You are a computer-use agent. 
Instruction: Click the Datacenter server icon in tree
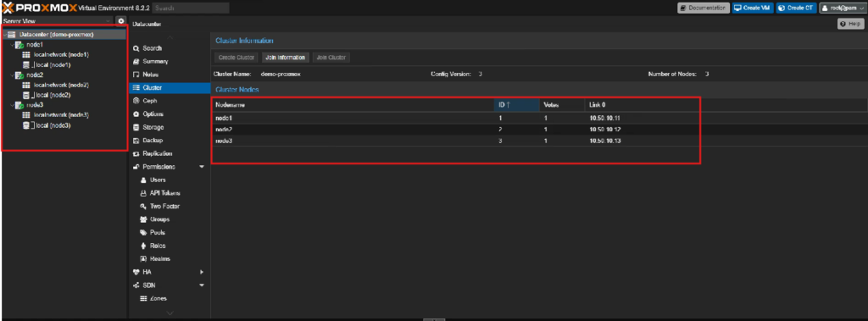tap(12, 35)
